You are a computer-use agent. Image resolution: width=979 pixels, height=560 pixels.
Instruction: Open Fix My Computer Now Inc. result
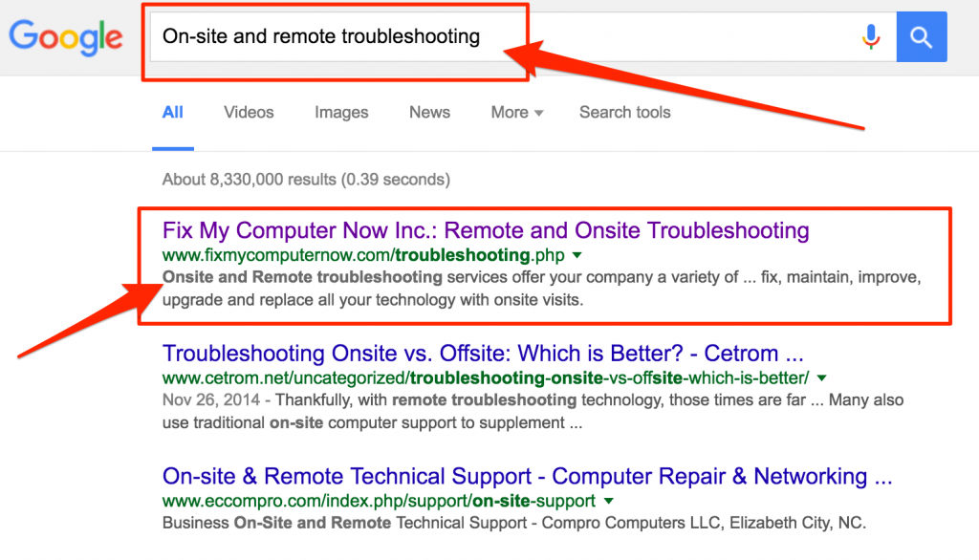[x=486, y=230]
